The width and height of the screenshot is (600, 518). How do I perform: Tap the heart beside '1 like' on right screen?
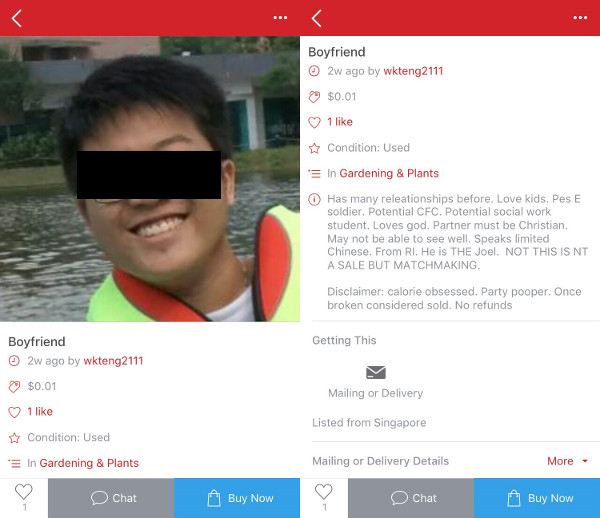[x=314, y=122]
